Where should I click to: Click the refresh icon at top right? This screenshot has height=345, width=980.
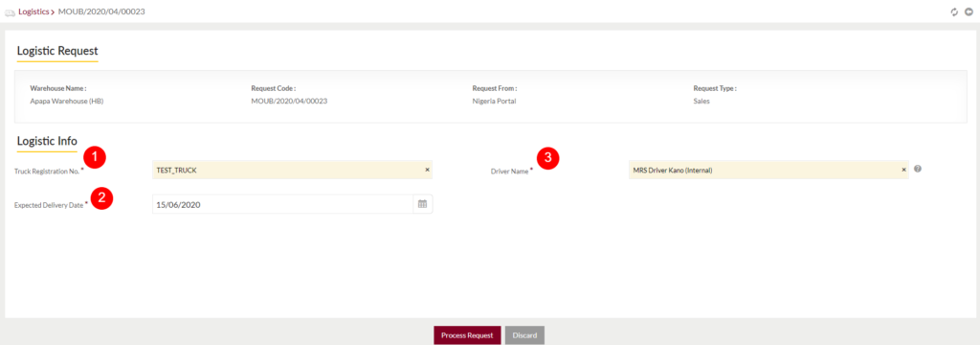954,11
